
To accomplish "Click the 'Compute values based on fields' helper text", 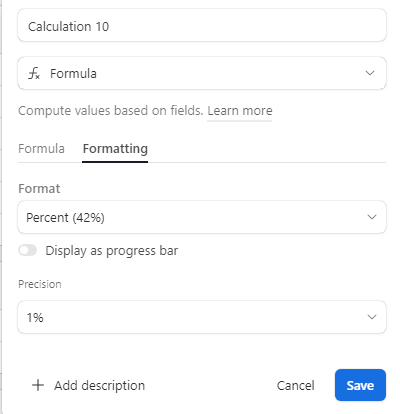I will (110, 110).
